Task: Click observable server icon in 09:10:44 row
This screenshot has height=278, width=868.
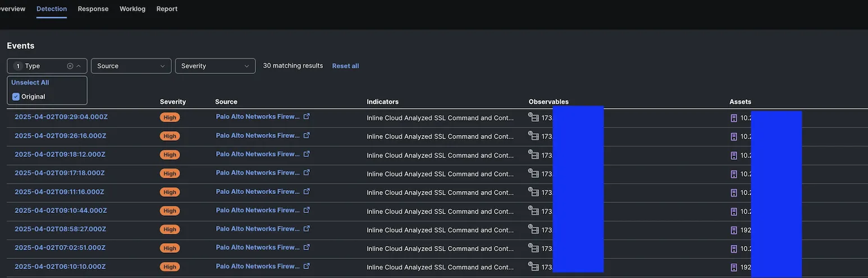Action: click(x=533, y=211)
